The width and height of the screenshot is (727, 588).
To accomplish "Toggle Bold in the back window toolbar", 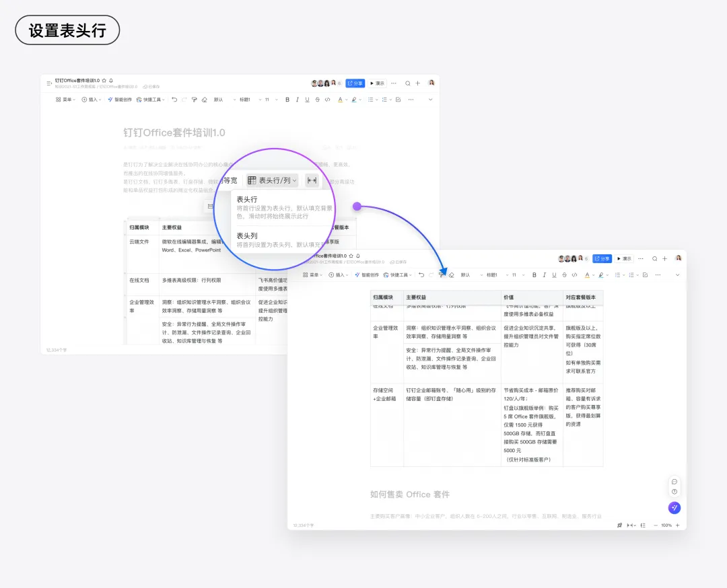I will click(287, 100).
